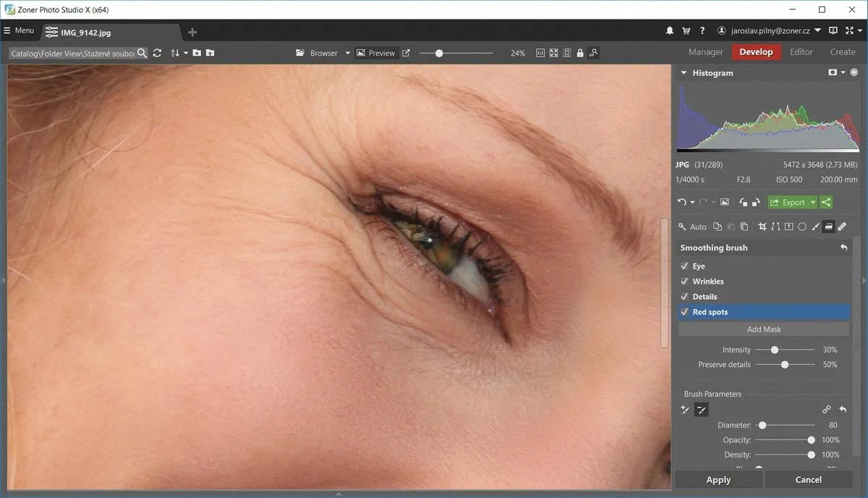Select the Smoothing brush iron icon

click(x=829, y=227)
